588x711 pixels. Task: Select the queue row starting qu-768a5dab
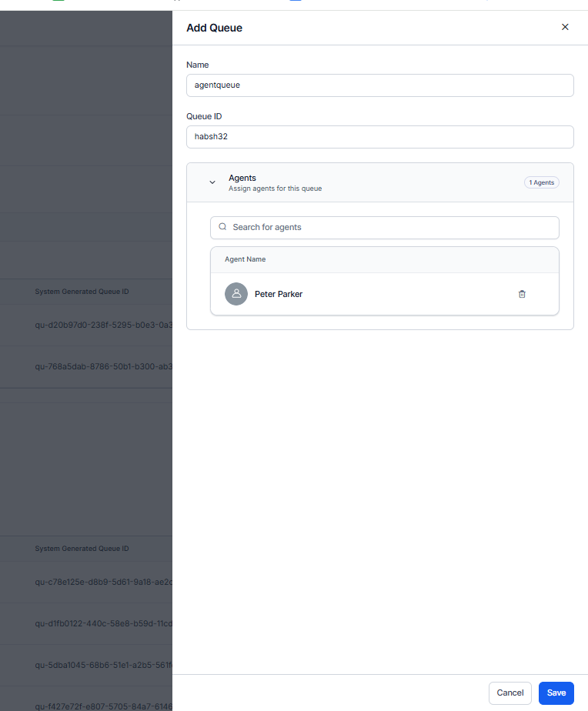click(103, 366)
